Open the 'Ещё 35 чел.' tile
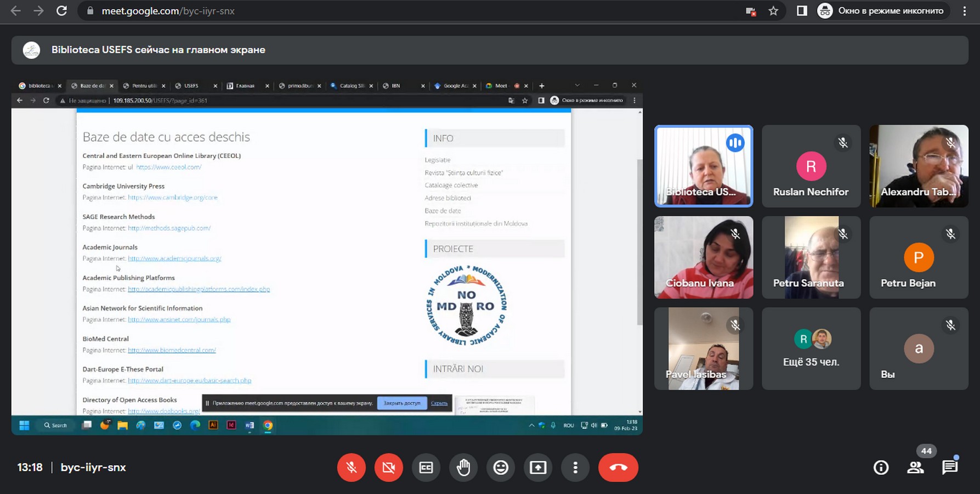This screenshot has height=494, width=980. pos(811,349)
